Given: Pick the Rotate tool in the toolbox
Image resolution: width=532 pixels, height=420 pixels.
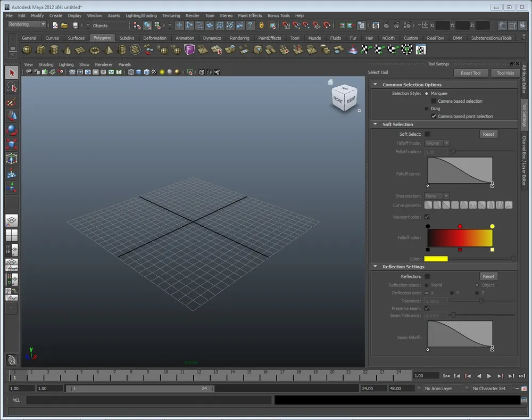Looking at the screenshot, I should tap(12, 130).
